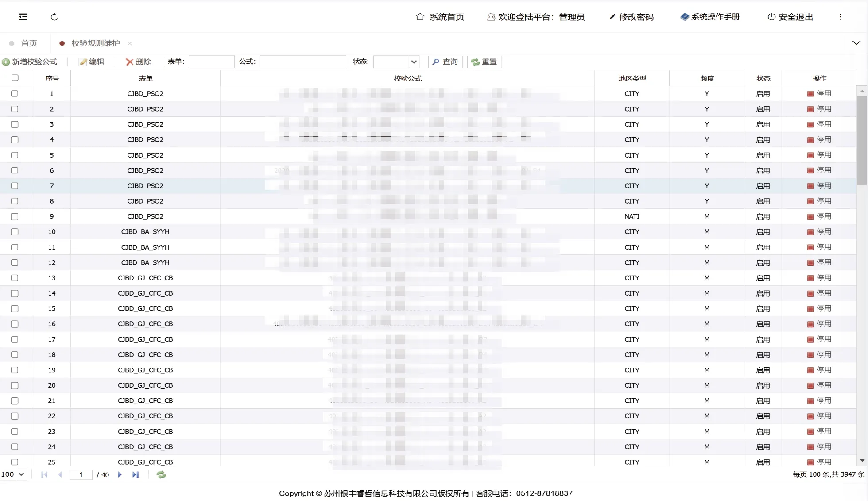Click the 系统首页 home icon

(420, 17)
